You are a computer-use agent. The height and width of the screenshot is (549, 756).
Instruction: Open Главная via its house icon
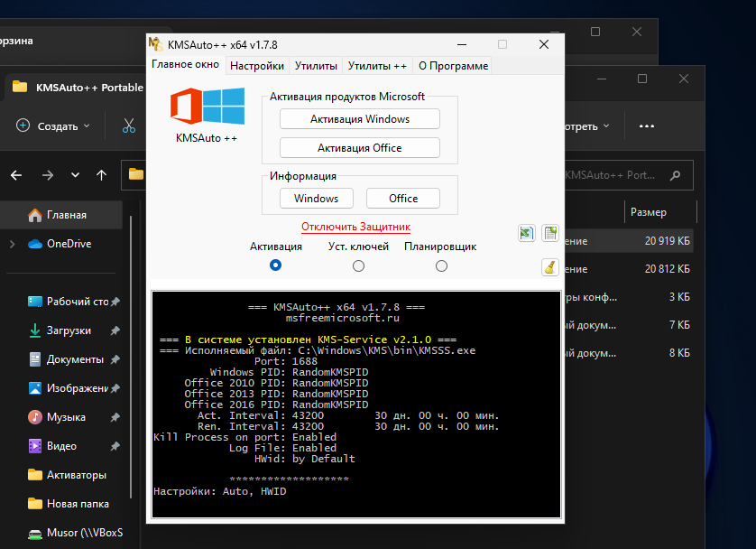(x=34, y=215)
